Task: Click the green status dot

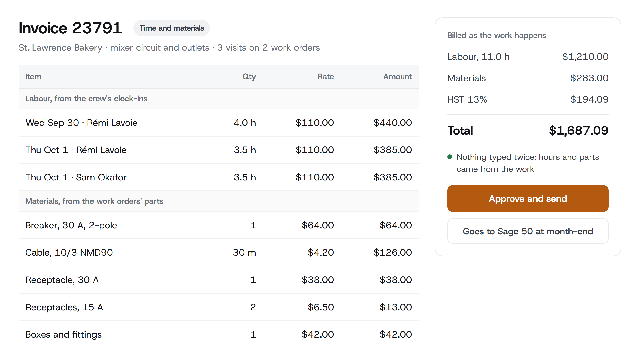Action: pos(450,157)
